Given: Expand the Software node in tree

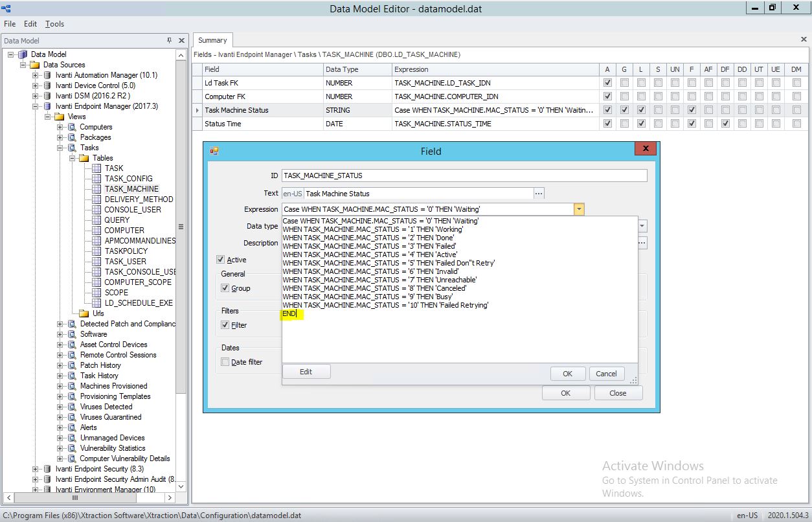Looking at the screenshot, I should (60, 334).
